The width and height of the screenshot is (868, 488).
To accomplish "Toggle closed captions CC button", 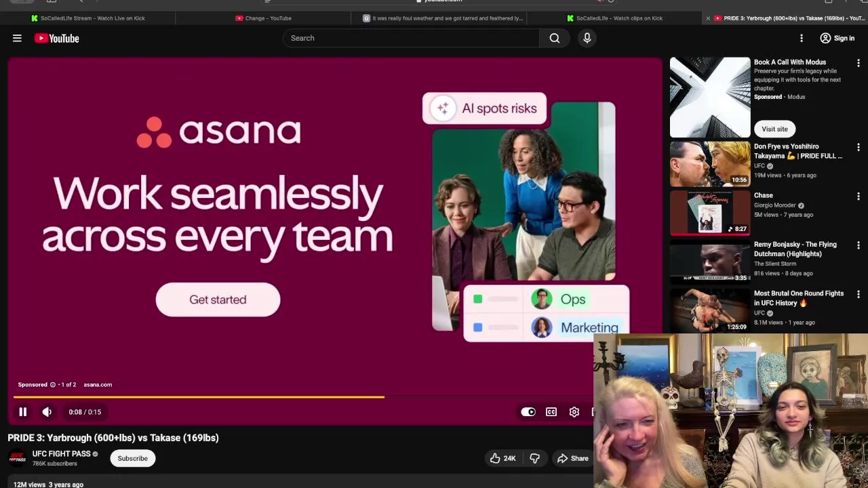I will coord(551,412).
